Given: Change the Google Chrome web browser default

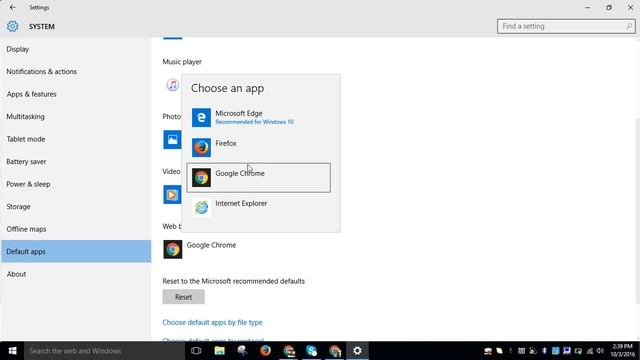Looking at the screenshot, I should pos(200,249).
